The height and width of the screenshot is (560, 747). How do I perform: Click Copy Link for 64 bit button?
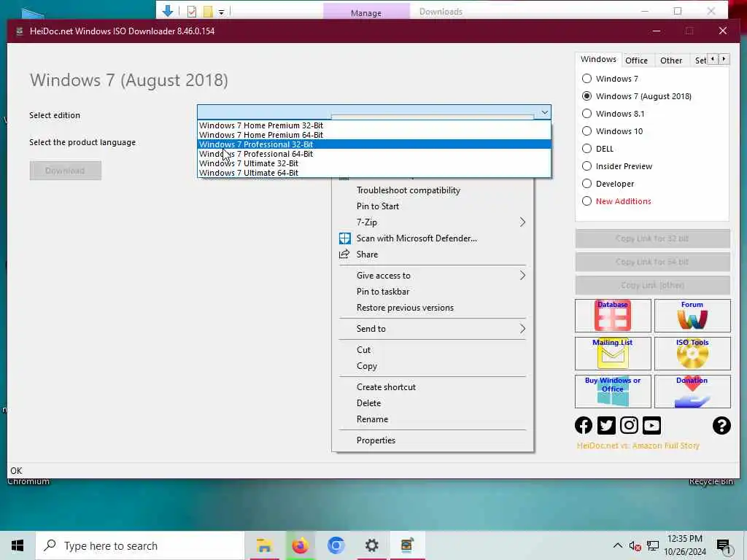(652, 262)
